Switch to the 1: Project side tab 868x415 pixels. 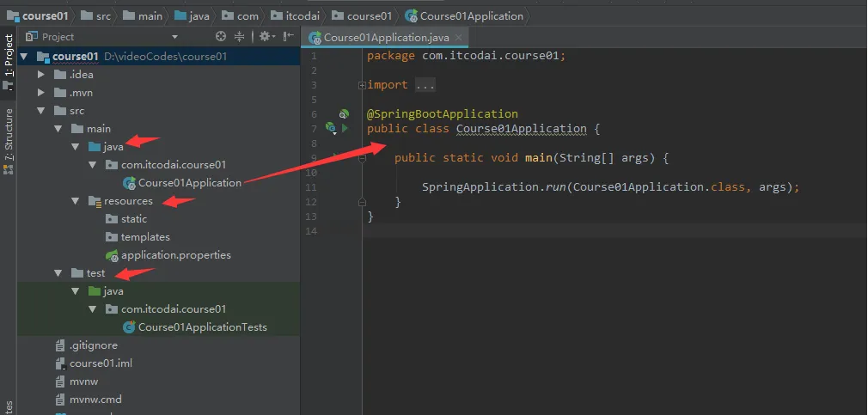tap(9, 61)
